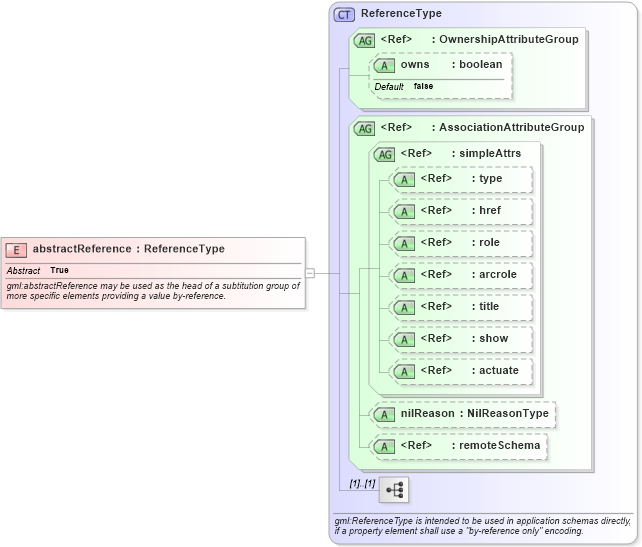The width and height of the screenshot is (642, 547).
Task: Click the A icon next to type
Action: click(404, 179)
